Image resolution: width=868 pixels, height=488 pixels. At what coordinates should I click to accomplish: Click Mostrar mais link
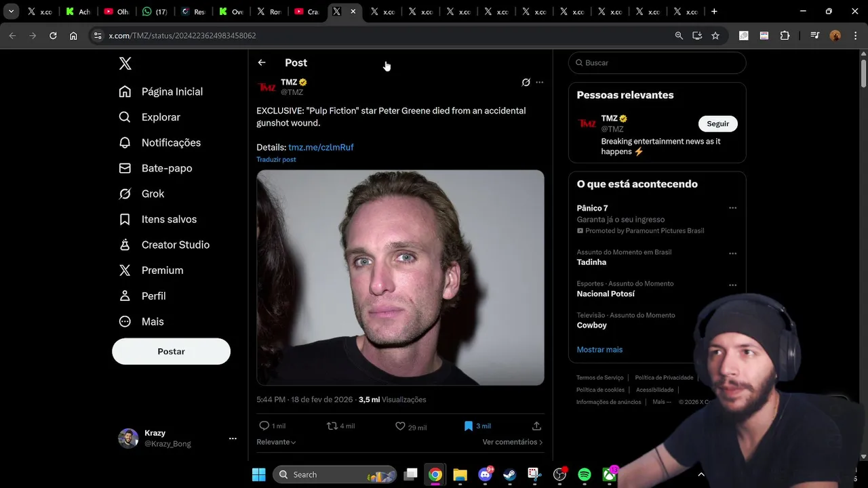pyautogui.click(x=599, y=350)
